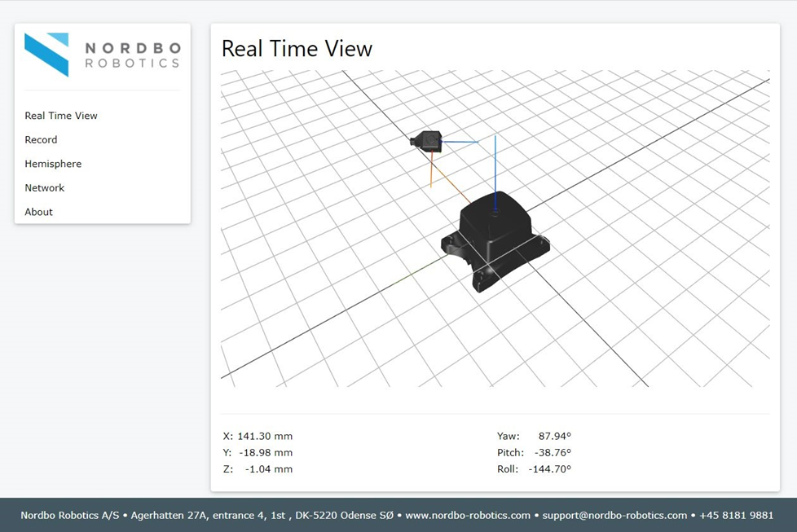Click the small camera tracker model
797x532 pixels.
click(x=426, y=141)
